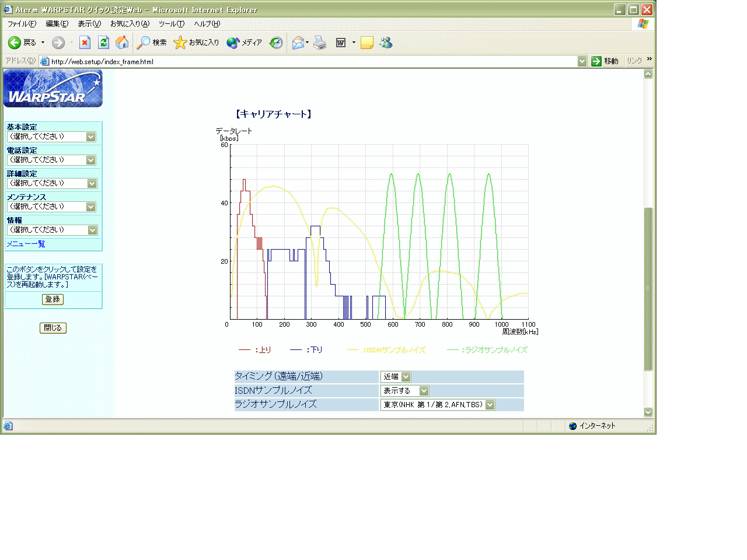Open the 表示(V) menu
This screenshot has height=560, width=747.
[x=89, y=24]
